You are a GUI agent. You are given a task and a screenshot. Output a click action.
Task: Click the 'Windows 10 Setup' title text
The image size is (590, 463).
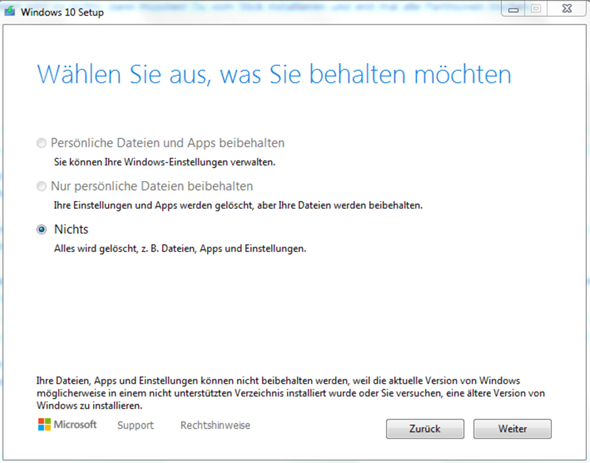(x=62, y=12)
